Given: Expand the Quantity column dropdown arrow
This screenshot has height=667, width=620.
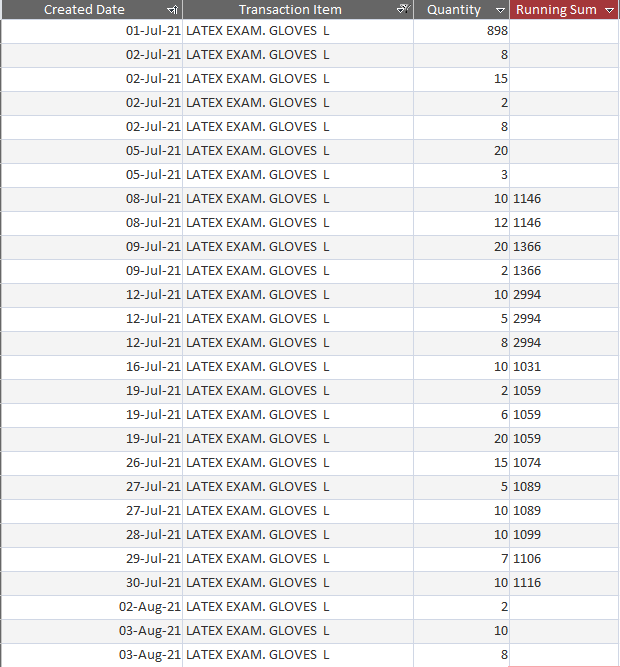Looking at the screenshot, I should pos(501,10).
